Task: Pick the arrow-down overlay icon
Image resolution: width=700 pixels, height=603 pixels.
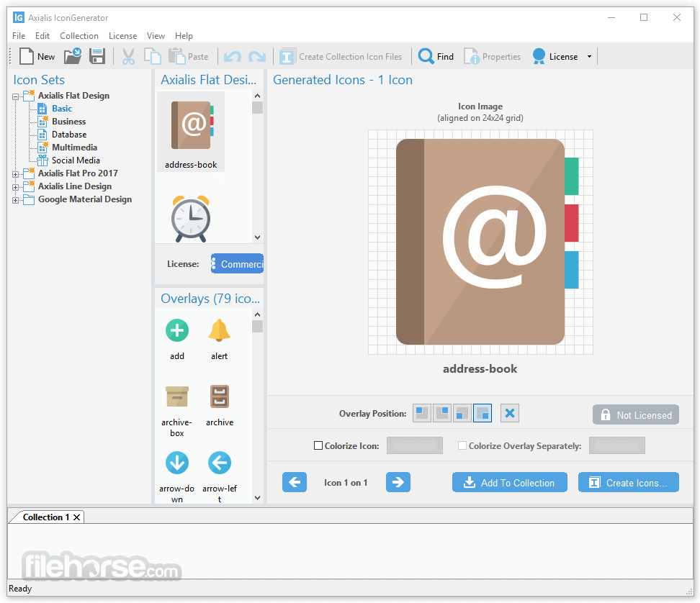Action: tap(176, 463)
